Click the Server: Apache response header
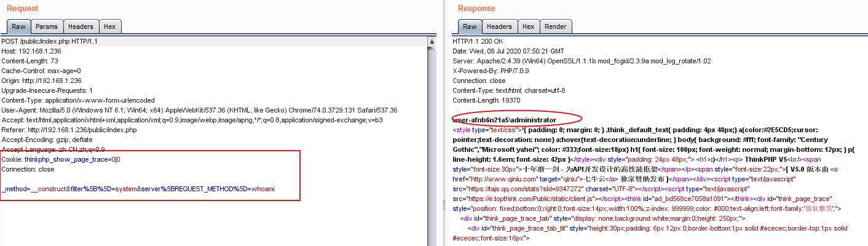 [x=582, y=61]
